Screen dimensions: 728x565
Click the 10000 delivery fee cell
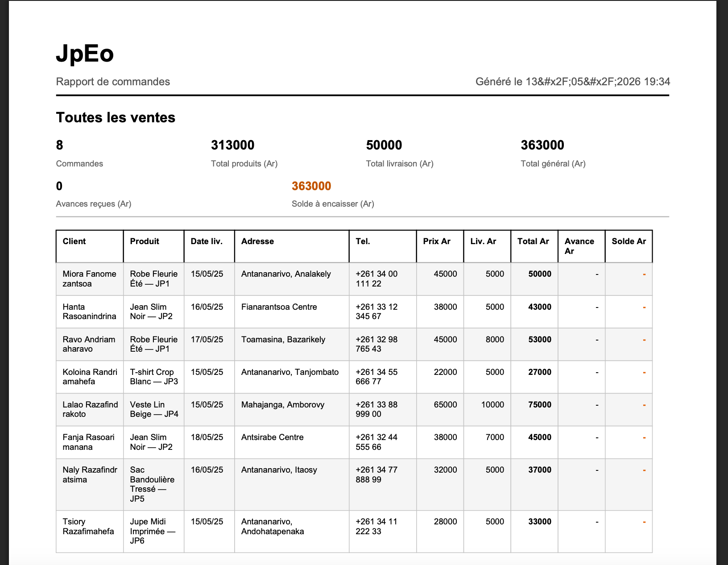[x=487, y=409]
